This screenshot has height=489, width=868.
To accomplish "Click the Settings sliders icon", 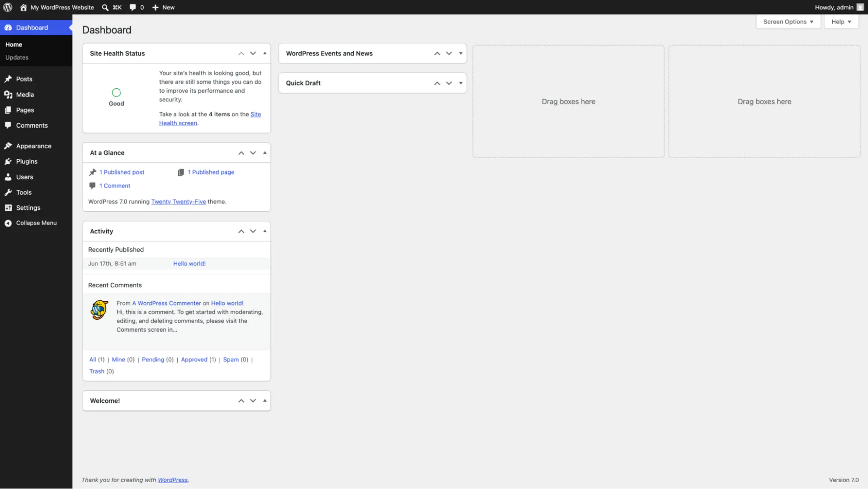I will coord(8,208).
